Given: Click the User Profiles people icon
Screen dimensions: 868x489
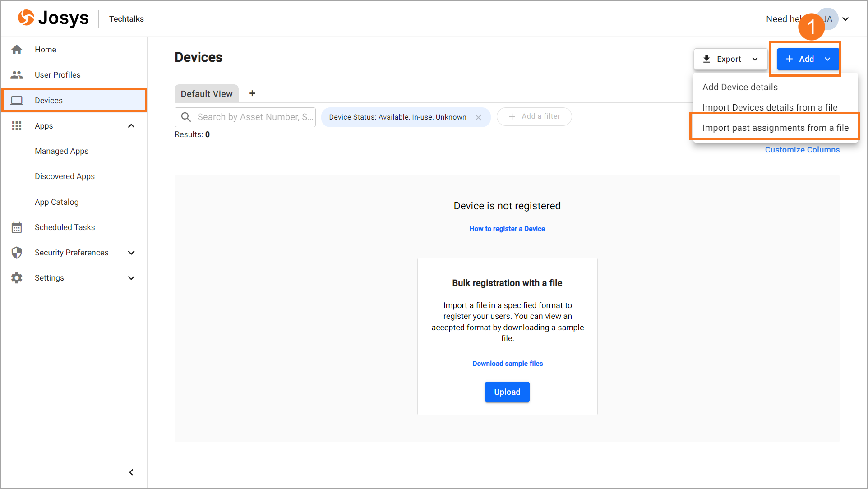Looking at the screenshot, I should [17, 75].
